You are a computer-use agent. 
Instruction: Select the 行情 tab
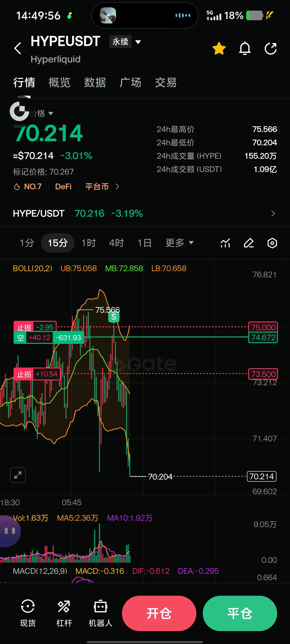(x=24, y=83)
